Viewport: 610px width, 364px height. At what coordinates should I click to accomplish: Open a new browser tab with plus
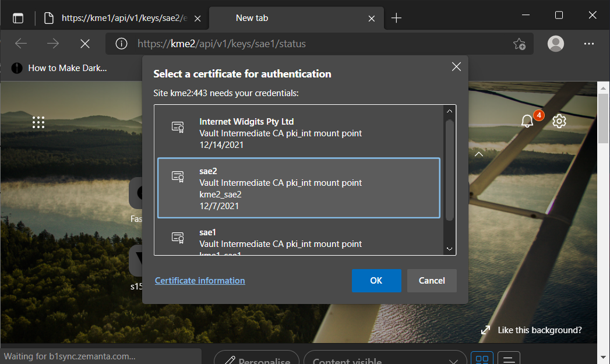396,18
